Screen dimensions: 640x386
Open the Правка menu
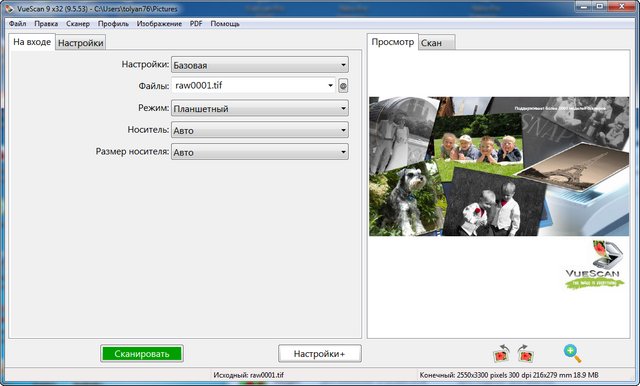pos(46,24)
